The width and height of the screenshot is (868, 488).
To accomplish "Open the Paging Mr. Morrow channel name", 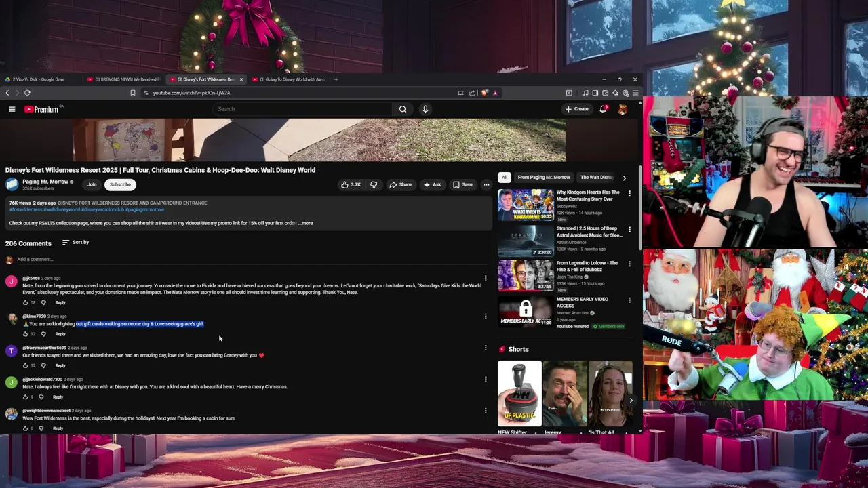I will pos(45,182).
